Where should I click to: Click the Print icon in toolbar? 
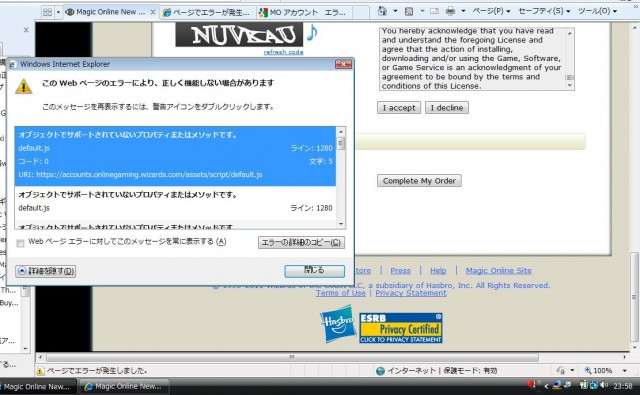click(450, 11)
